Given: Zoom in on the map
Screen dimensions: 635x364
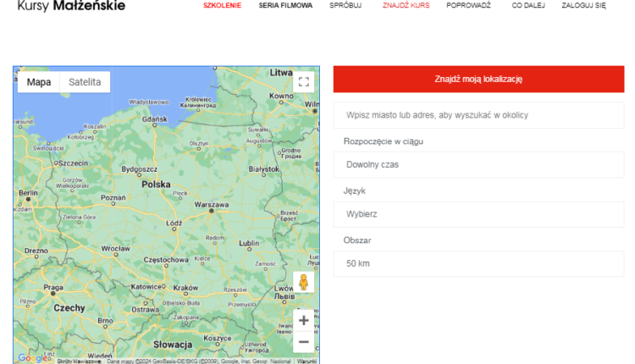Looking at the screenshot, I should coord(304,321).
